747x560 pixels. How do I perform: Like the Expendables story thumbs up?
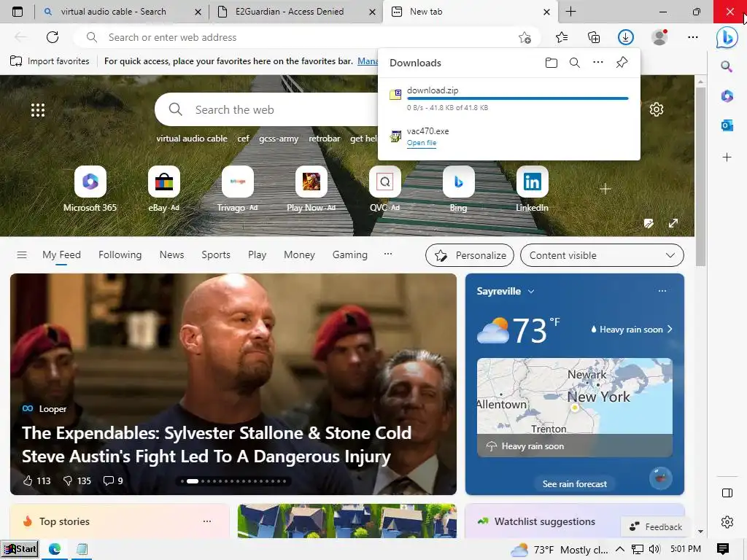click(28, 481)
